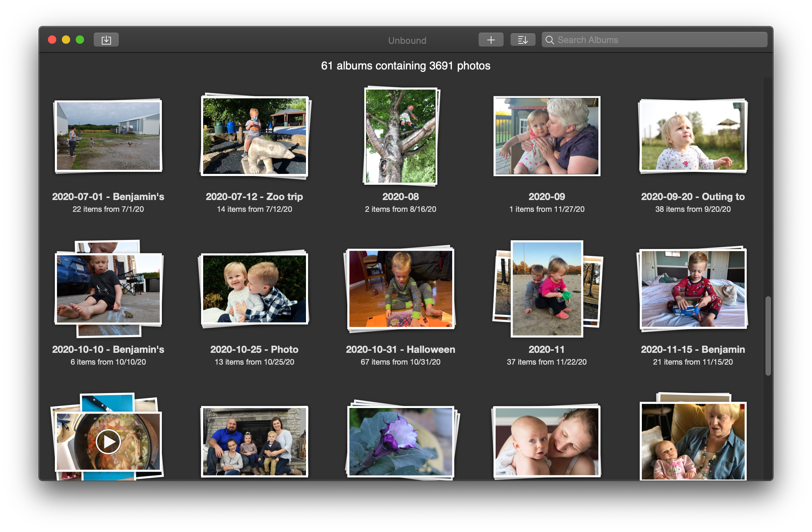Open the 2020-11-15 Benjamin album
This screenshot has height=532, width=812.
coord(693,289)
